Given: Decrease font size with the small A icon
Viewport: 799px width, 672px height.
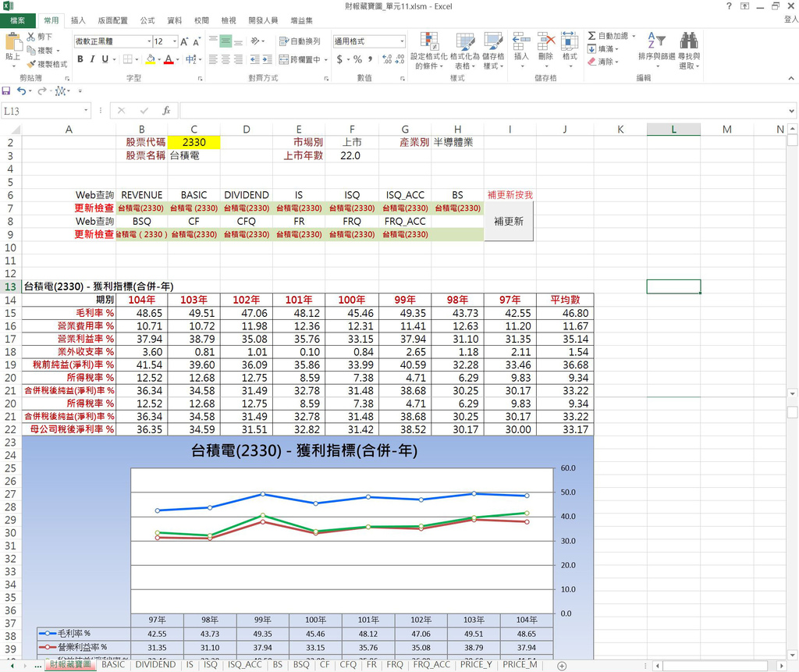Looking at the screenshot, I should (196, 42).
